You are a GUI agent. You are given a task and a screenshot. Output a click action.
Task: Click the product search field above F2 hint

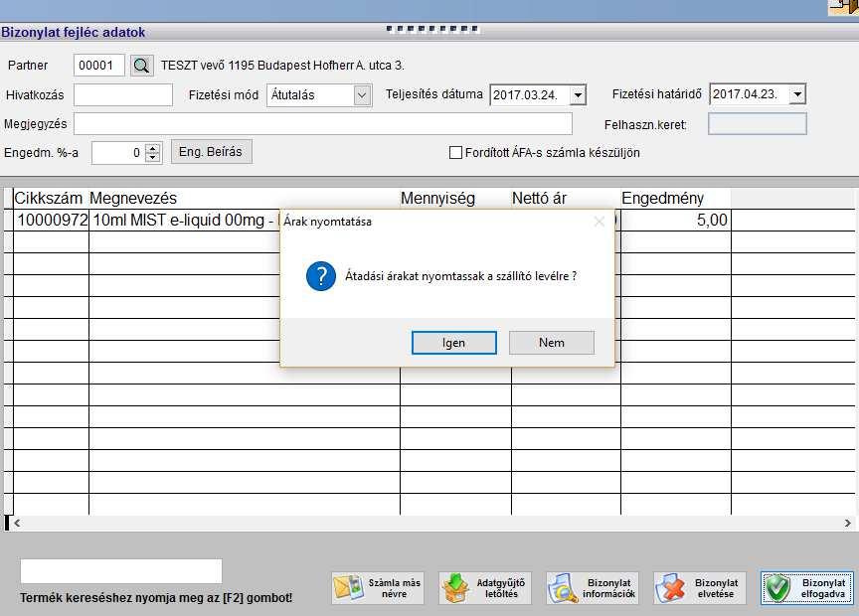(x=121, y=571)
